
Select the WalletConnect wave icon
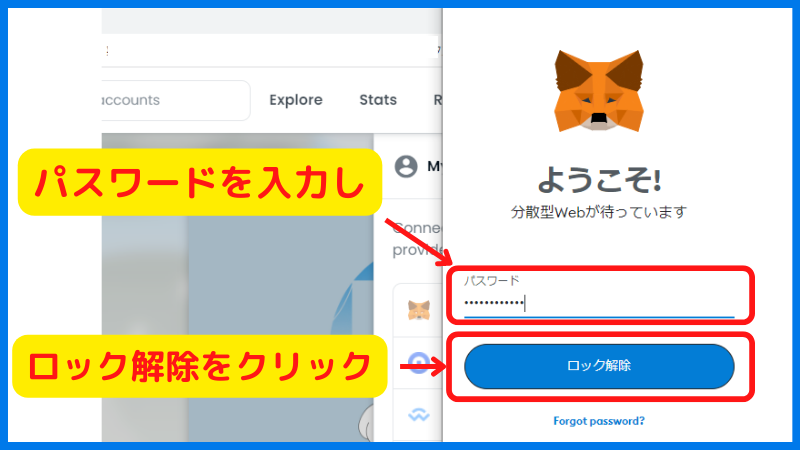(x=419, y=415)
